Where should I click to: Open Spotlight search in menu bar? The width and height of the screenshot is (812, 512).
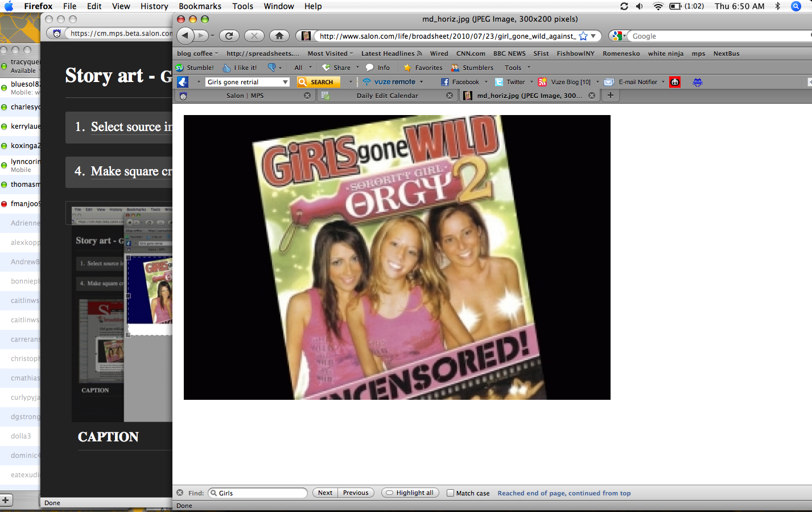[x=796, y=6]
